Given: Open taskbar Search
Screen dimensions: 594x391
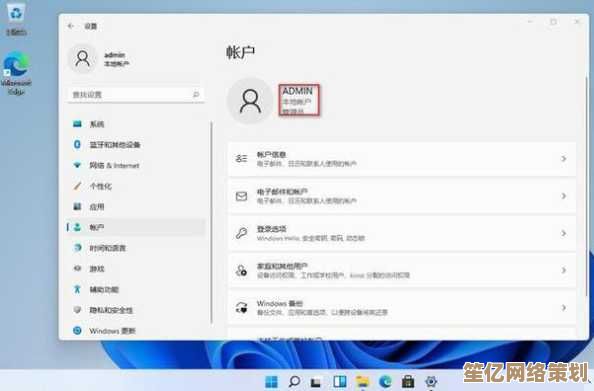Looking at the screenshot, I should tap(294, 382).
